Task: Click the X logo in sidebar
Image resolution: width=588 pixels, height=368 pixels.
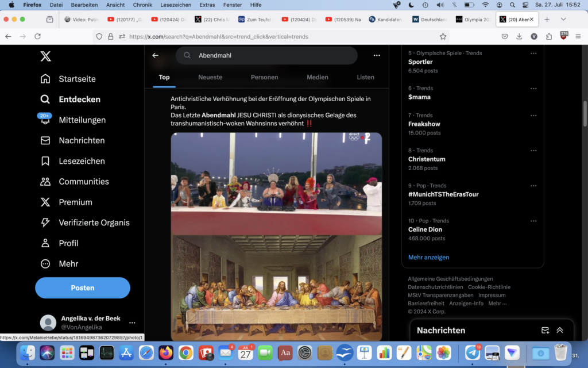Action: [x=45, y=56]
